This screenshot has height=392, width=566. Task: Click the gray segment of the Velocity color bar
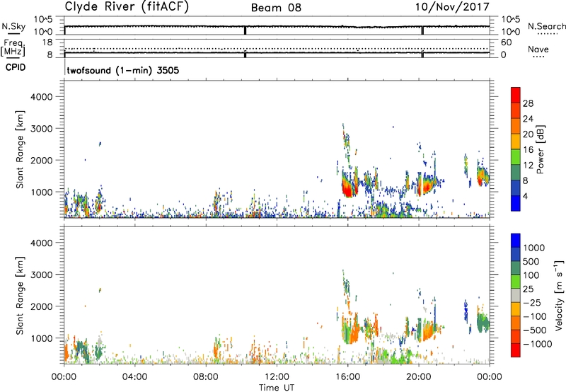[x=516, y=295]
